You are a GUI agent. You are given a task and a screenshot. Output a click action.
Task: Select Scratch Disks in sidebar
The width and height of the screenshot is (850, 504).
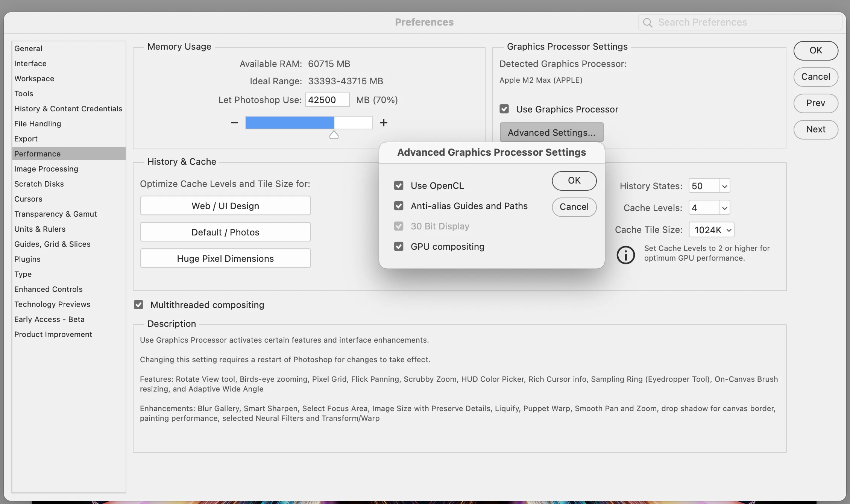39,184
